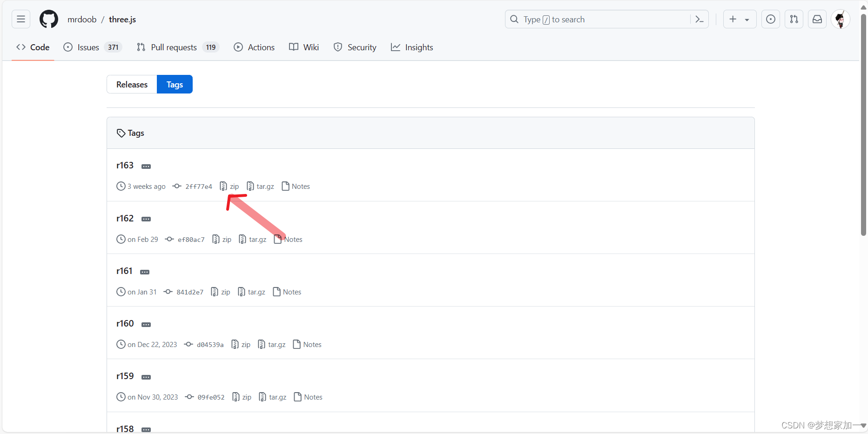Open the Security tab
Viewport: 868px width, 434px height.
click(x=355, y=47)
